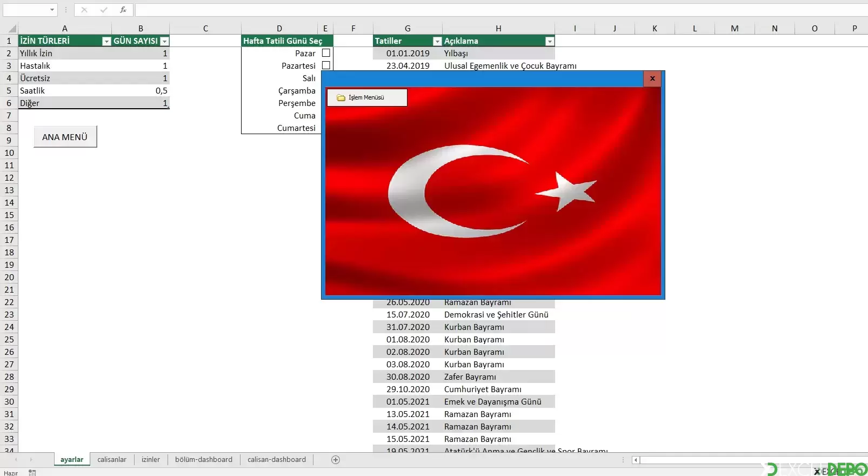This screenshot has width=868, height=476.
Task: Open the Insert Function fx icon
Action: tap(123, 10)
